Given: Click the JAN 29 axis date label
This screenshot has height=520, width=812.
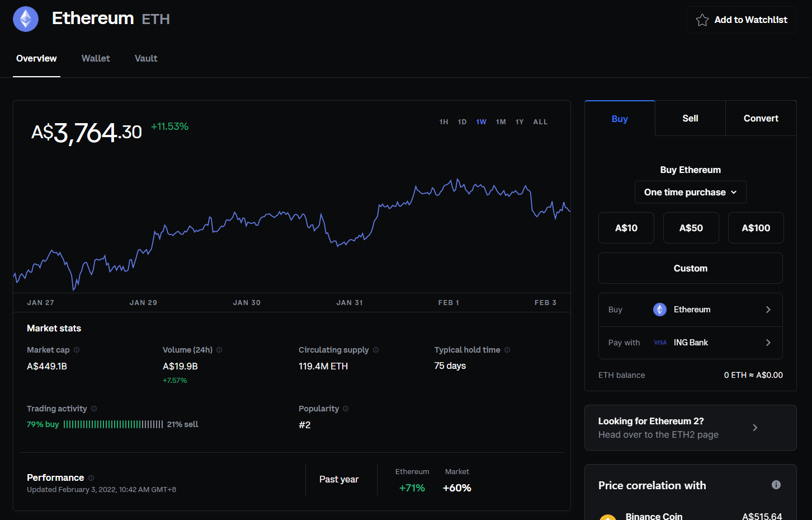Looking at the screenshot, I should pyautogui.click(x=143, y=302).
